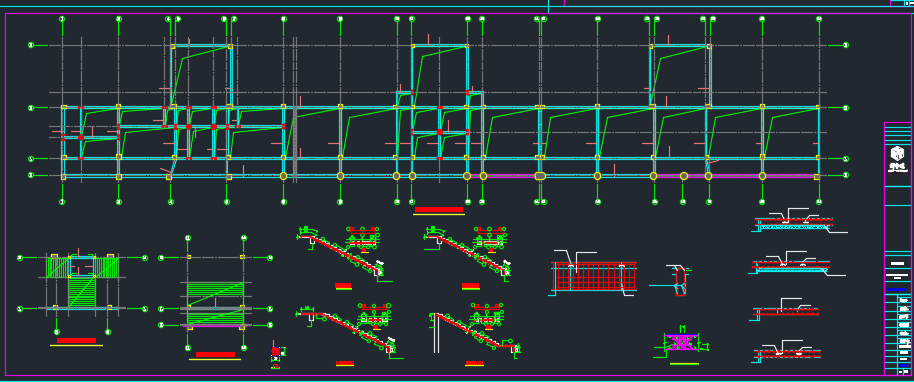Screen dimensions: 914x382
Task: Select the gray hatched vertical joint strip in the plan
Action: click(295, 142)
